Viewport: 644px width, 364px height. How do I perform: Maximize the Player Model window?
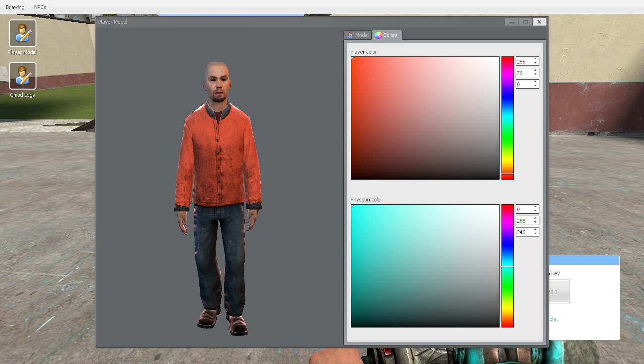[525, 22]
